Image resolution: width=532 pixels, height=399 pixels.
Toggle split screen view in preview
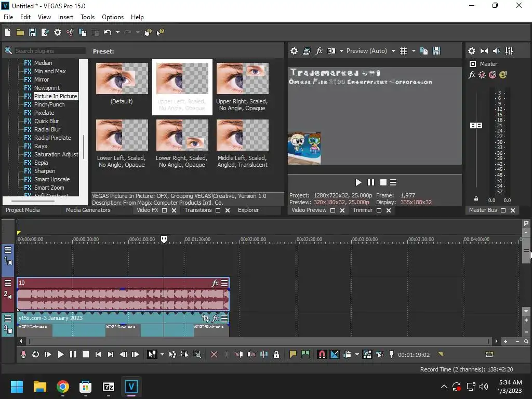click(x=331, y=51)
